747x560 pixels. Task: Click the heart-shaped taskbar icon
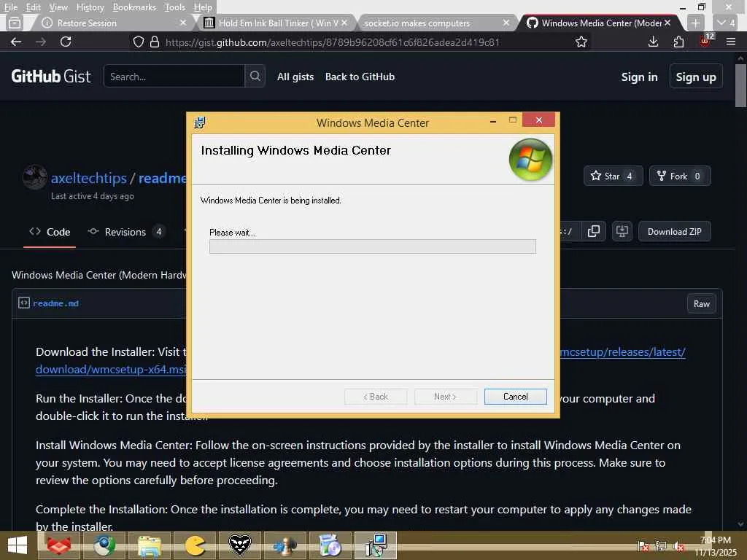pos(239,545)
